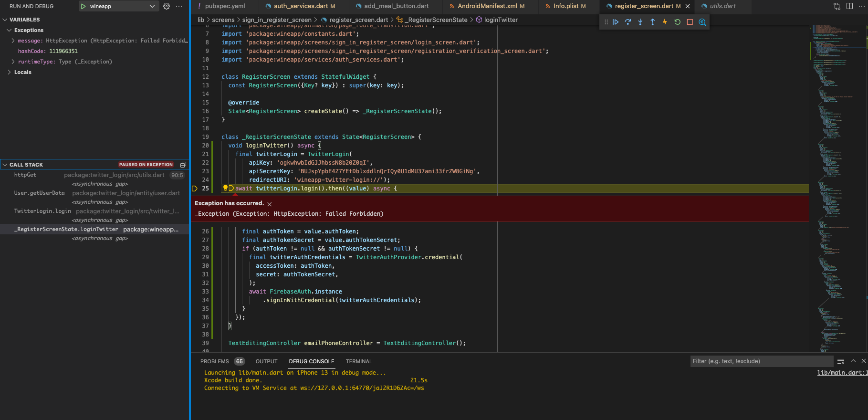Select the httpGet call stack frame

click(94, 175)
